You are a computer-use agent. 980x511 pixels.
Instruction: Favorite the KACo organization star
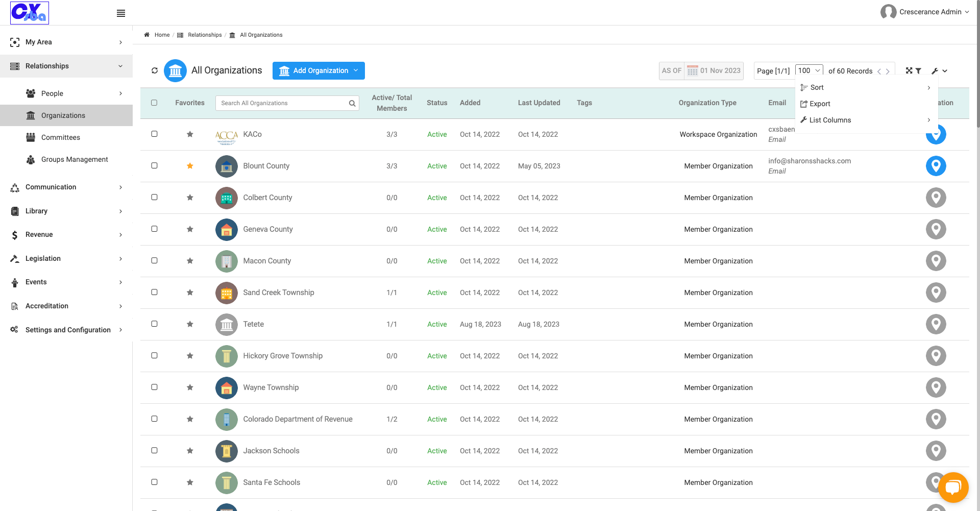pos(190,134)
